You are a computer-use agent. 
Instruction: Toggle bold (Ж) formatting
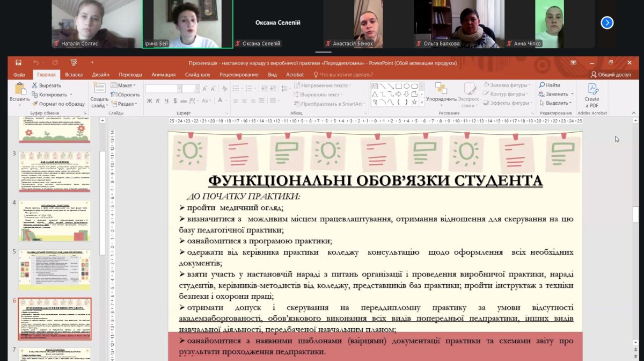(150, 101)
